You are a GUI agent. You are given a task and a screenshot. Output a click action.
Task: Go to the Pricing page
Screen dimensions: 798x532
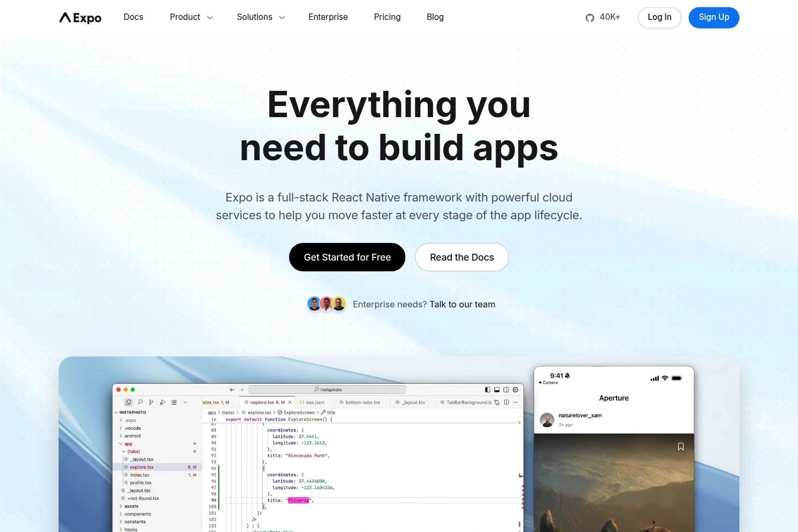pos(387,17)
